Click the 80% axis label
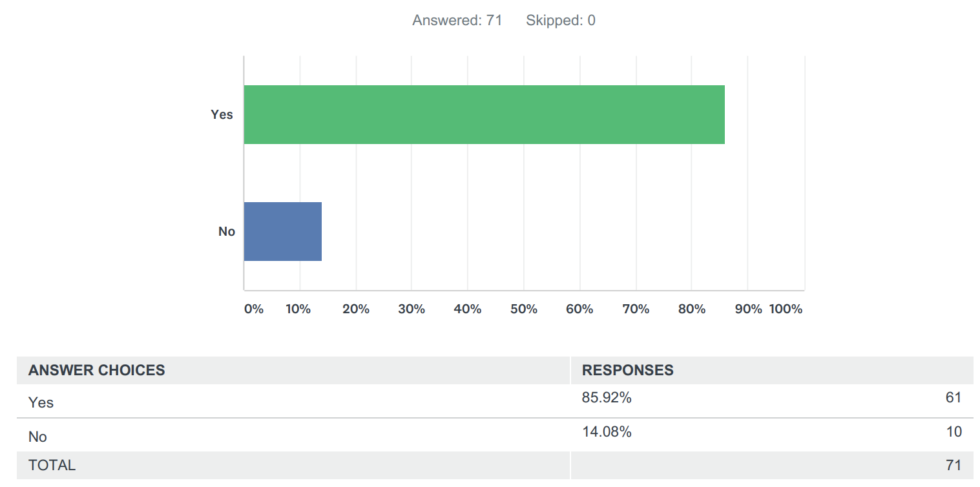Screen dimensions: 980x487 tap(691, 309)
